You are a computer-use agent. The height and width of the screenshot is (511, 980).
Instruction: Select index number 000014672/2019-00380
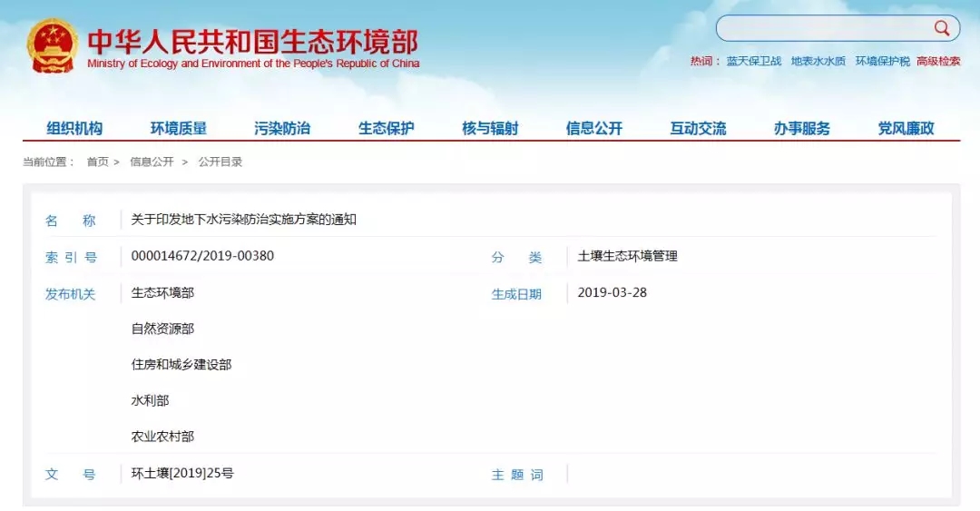tap(202, 256)
